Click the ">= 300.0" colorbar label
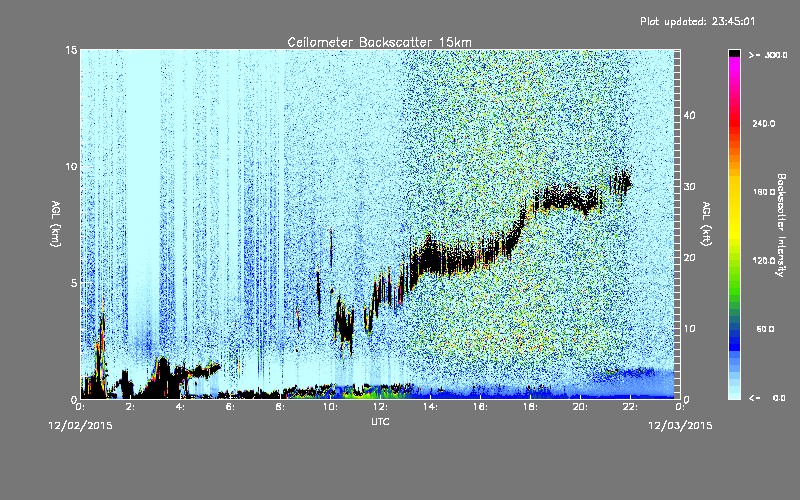The width and height of the screenshot is (800, 500). click(768, 55)
